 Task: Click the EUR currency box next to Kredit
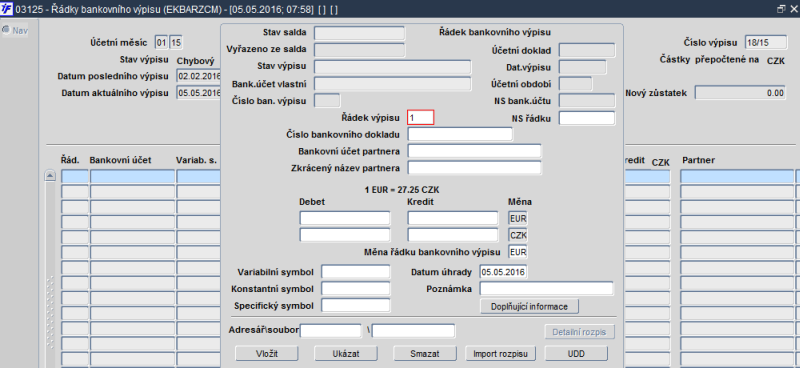(x=518, y=218)
